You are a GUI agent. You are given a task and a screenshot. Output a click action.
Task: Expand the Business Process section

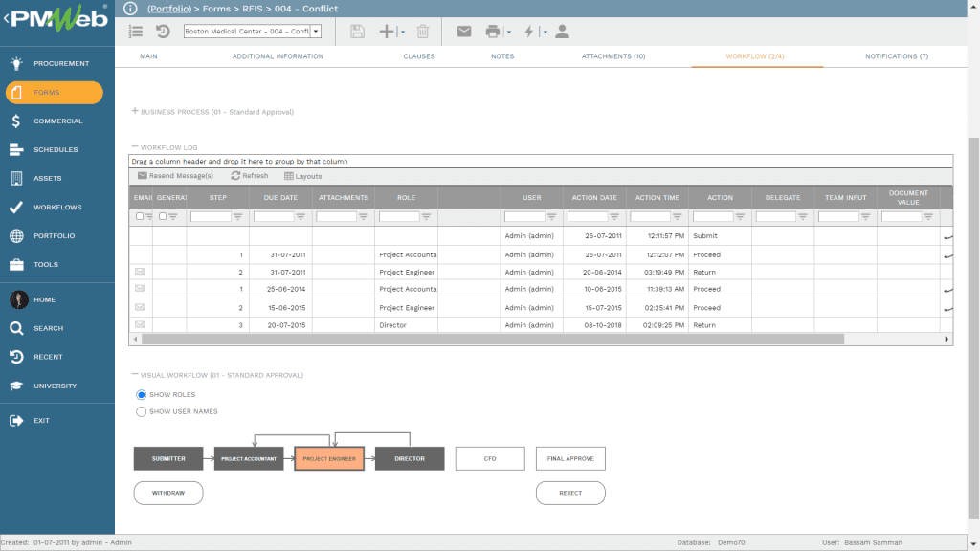[x=134, y=111]
